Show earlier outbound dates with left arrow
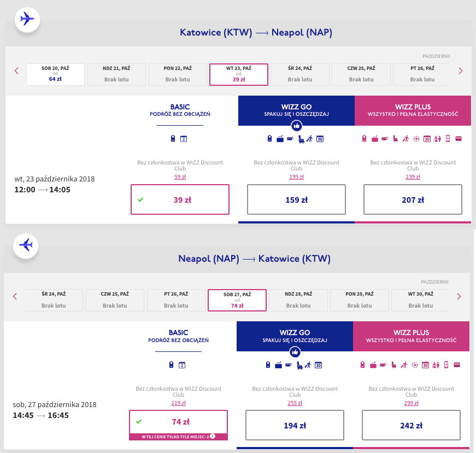Viewport: 476px width, 453px height. click(x=16, y=70)
